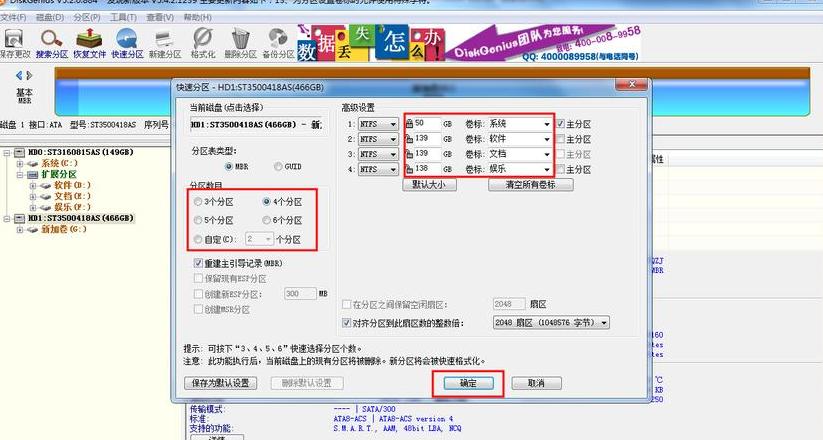Toggle the lock icon on partition row 2
The width and height of the screenshot is (823, 440).
click(409, 139)
